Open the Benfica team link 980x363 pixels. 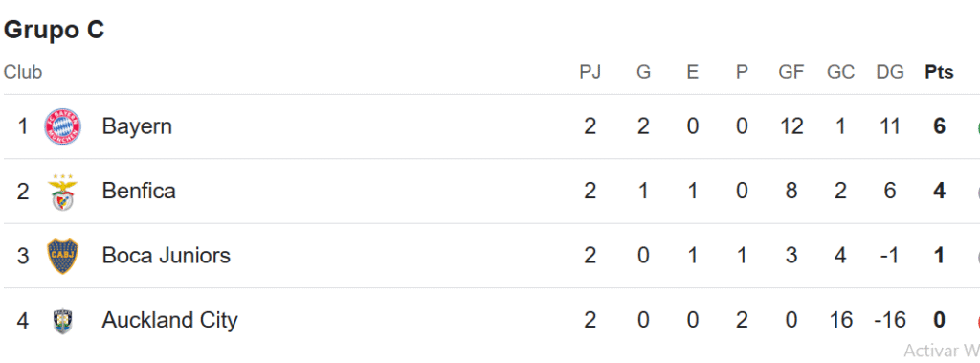(x=139, y=191)
